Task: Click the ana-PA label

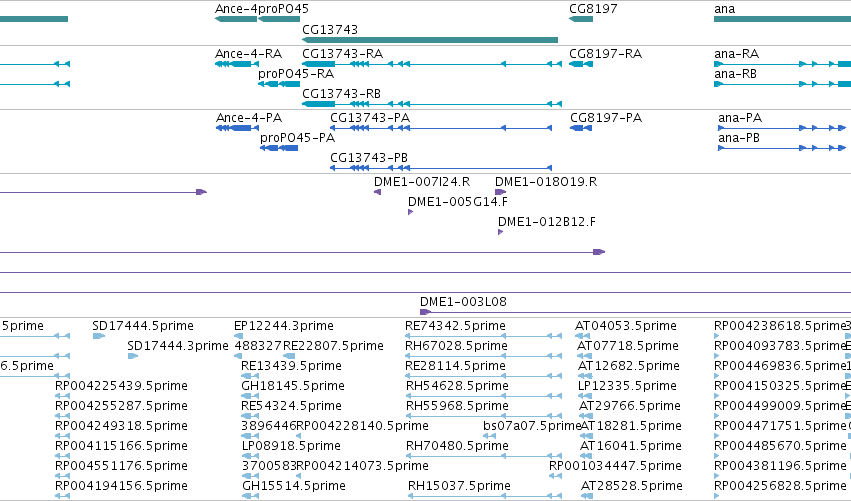Action: click(740, 118)
